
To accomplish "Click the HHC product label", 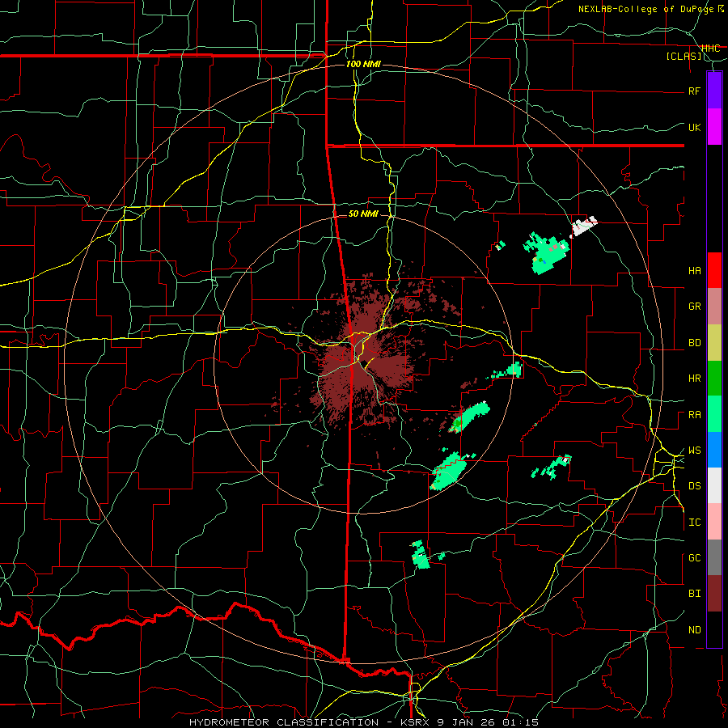I will [x=710, y=48].
